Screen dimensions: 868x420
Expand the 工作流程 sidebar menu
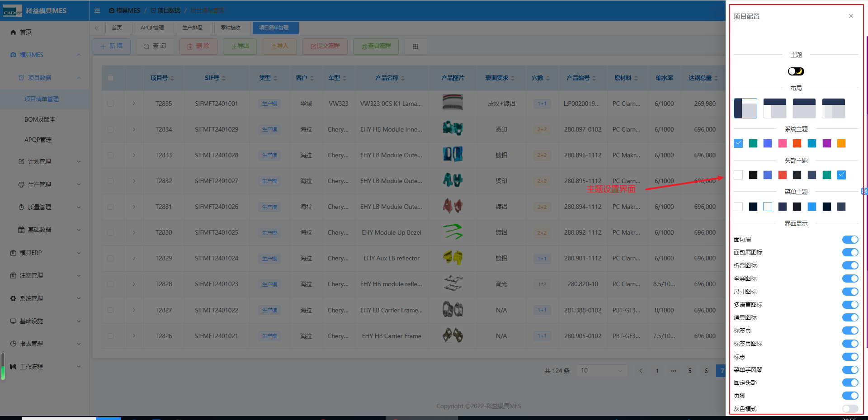[x=44, y=367]
